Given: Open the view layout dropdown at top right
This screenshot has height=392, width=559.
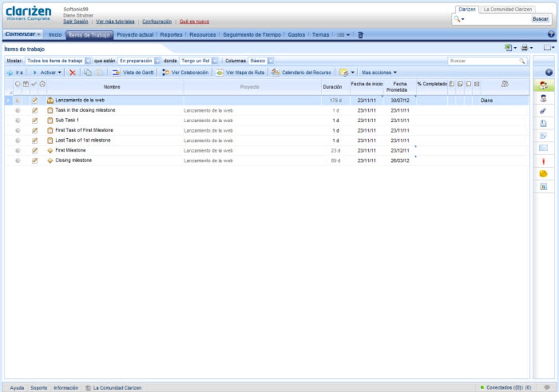Looking at the screenshot, I should click(x=549, y=48).
